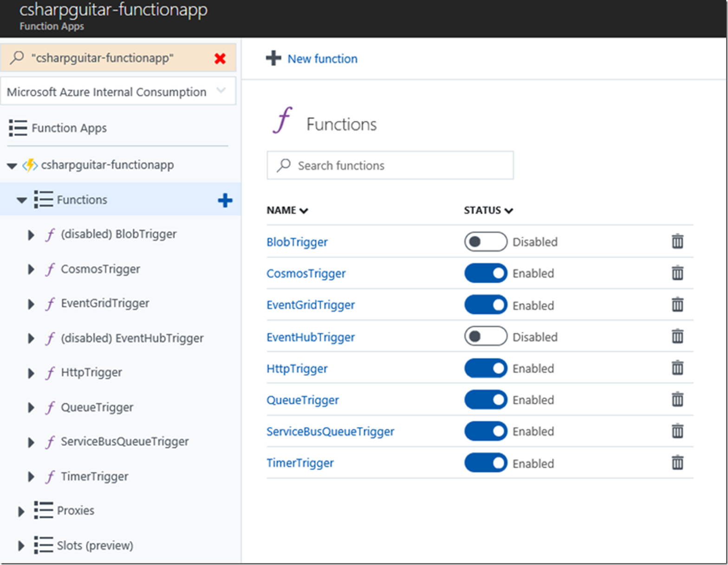Expand the Slots (preview) arrow
This screenshot has width=728, height=565.
(x=21, y=546)
